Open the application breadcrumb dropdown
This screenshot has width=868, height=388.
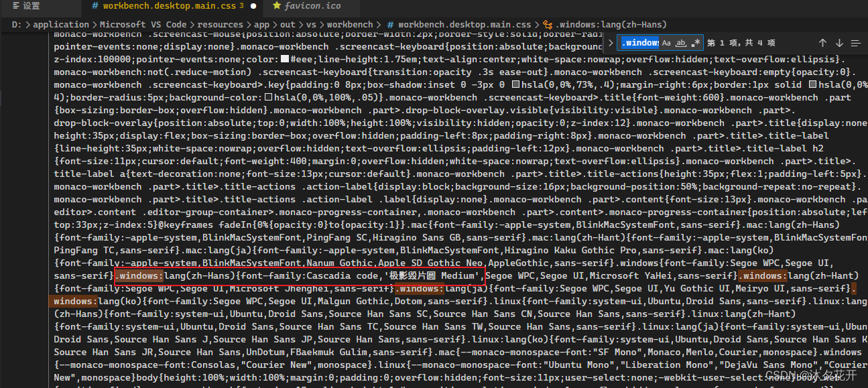pos(62,24)
